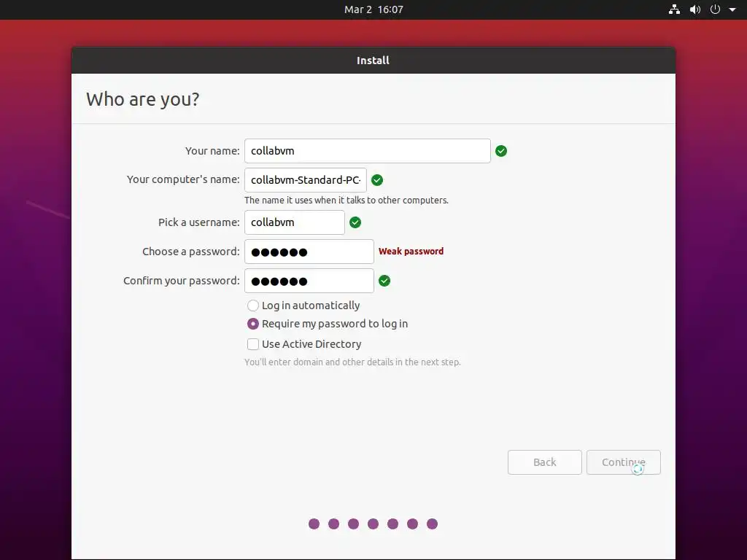This screenshot has width=747, height=560.
Task: Click the text about talking to other computers
Action: (347, 201)
